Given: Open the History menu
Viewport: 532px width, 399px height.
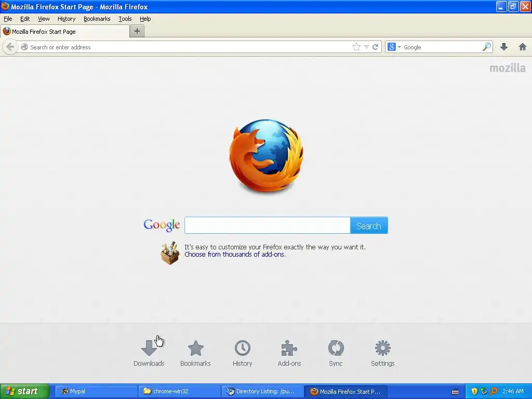Looking at the screenshot, I should pos(66,19).
